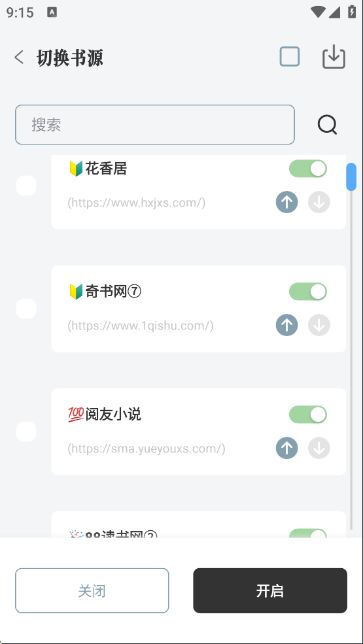This screenshot has height=644, width=363.
Task: Move 阅友小说 up with arrow icon
Action: coord(286,448)
